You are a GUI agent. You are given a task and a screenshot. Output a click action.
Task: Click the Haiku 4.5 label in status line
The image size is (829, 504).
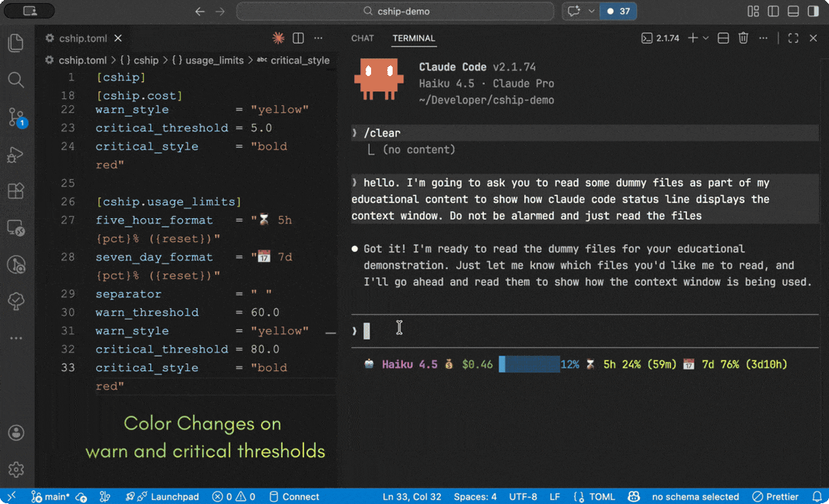point(410,364)
